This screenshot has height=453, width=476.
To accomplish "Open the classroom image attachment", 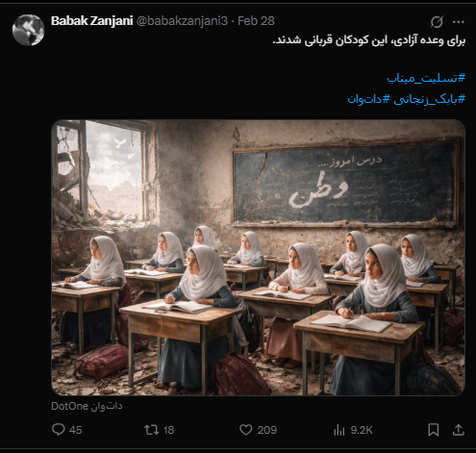I will pyautogui.click(x=258, y=258).
